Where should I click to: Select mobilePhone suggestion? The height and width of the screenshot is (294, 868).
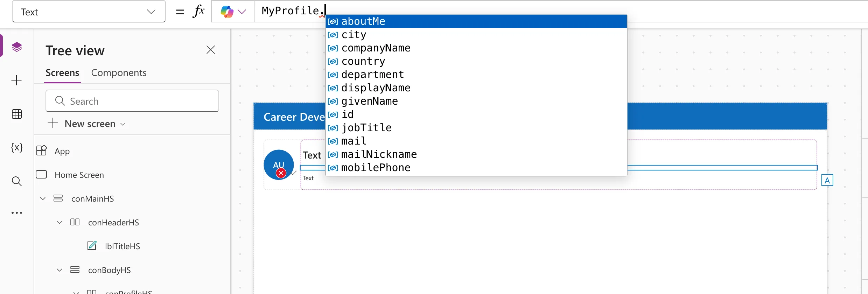pos(476,168)
